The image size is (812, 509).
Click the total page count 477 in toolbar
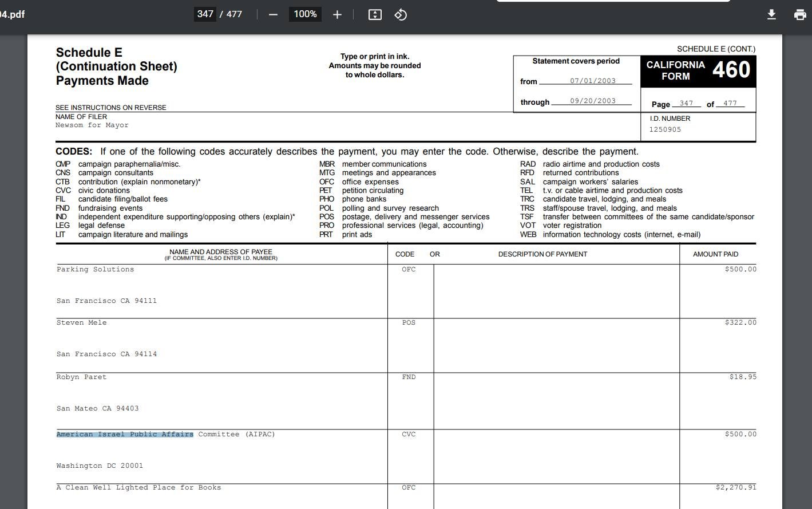[234, 14]
